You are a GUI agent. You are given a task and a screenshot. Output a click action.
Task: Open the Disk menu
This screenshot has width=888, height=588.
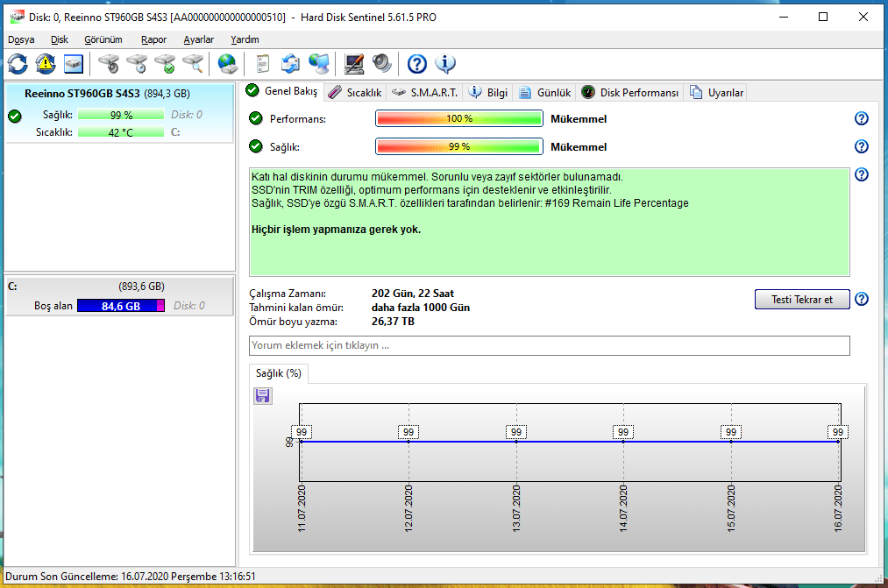(x=60, y=39)
